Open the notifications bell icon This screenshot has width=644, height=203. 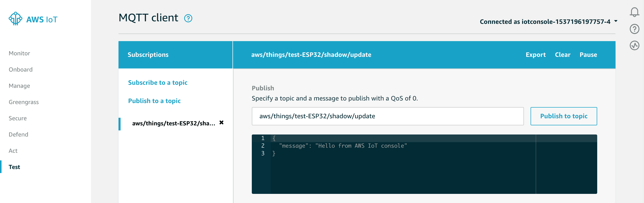(634, 12)
